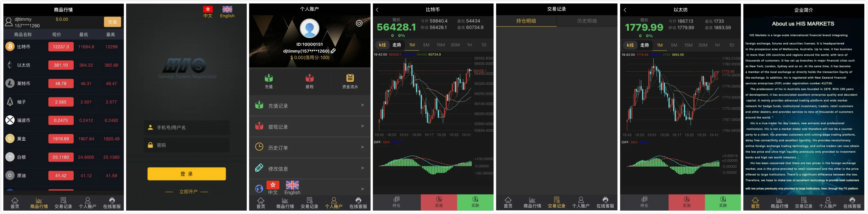Focus the 手机号/用户名 input field
The height and width of the screenshot is (214, 868).
(x=187, y=128)
